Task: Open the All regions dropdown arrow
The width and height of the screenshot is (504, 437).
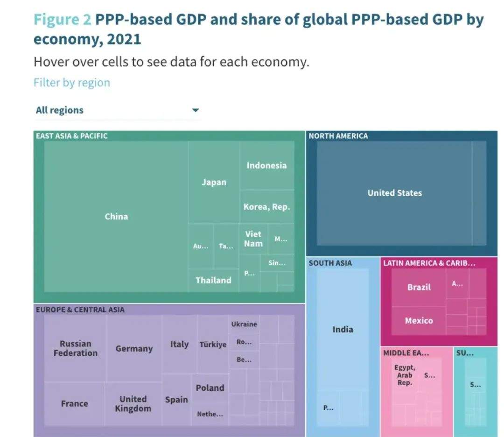Action: click(196, 111)
